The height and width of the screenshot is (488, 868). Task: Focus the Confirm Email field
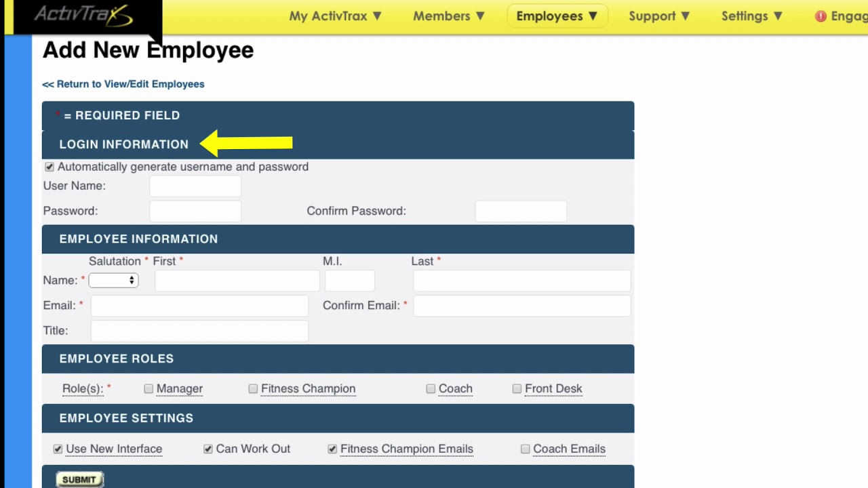click(522, 306)
